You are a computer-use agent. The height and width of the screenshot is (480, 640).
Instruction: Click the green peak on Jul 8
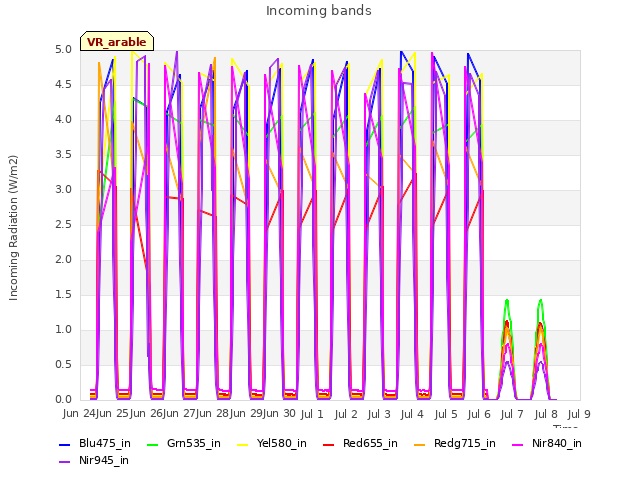coord(541,301)
